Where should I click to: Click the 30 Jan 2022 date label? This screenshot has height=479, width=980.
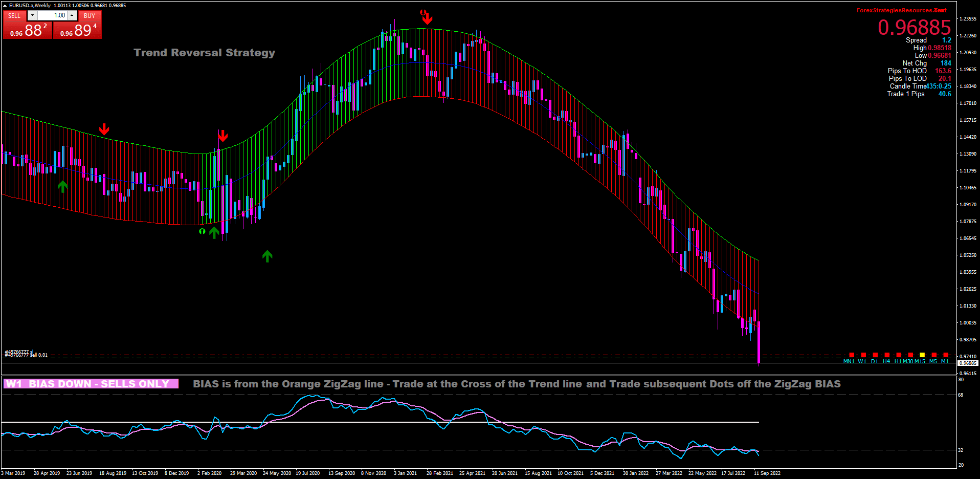pos(635,473)
